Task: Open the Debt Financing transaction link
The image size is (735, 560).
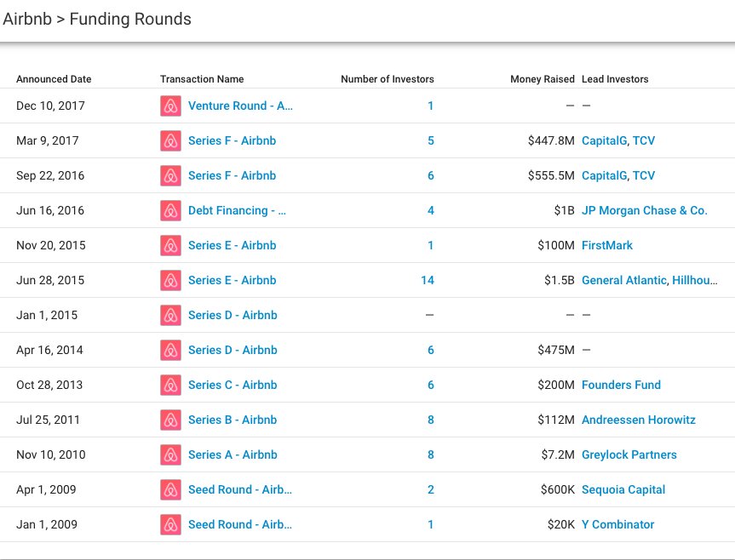Action: tap(237, 211)
